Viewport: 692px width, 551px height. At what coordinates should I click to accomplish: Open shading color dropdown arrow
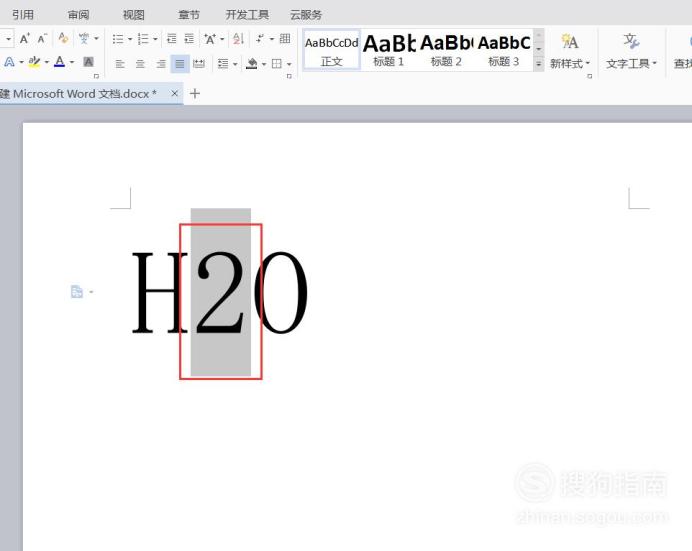click(264, 64)
